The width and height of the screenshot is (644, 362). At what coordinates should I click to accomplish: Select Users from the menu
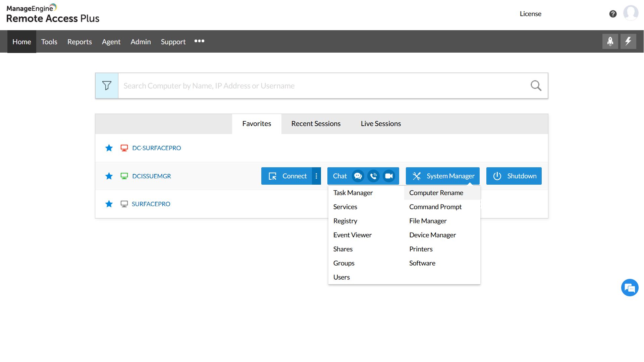tap(341, 277)
